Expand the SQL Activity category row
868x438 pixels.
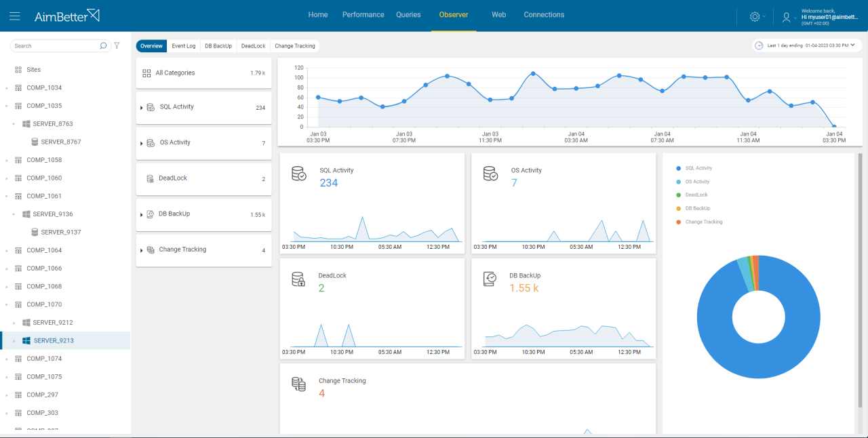142,106
